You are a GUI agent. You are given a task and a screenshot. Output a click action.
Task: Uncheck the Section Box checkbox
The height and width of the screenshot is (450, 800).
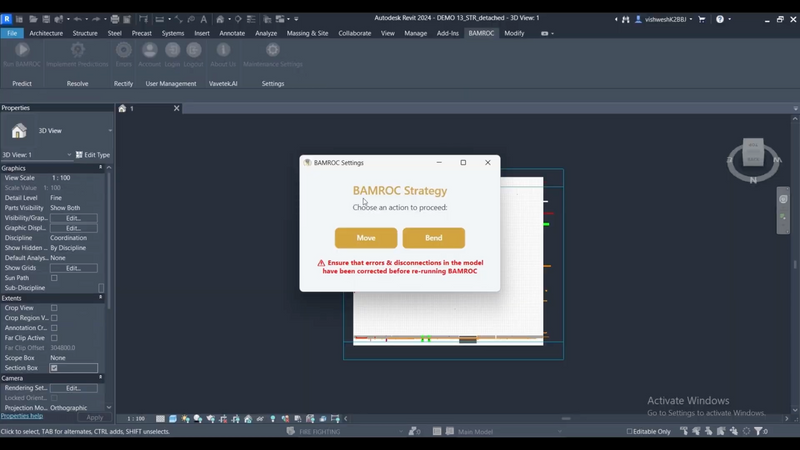coord(54,368)
